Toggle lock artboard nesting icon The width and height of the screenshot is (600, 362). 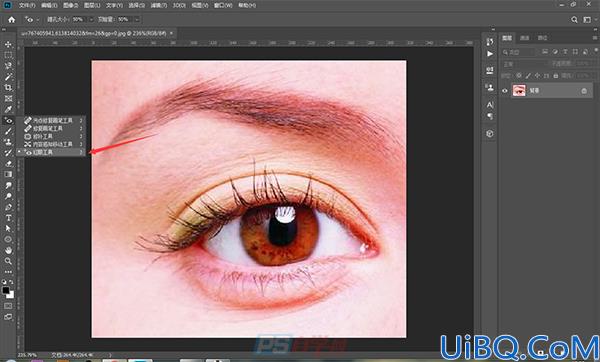pyautogui.click(x=546, y=76)
